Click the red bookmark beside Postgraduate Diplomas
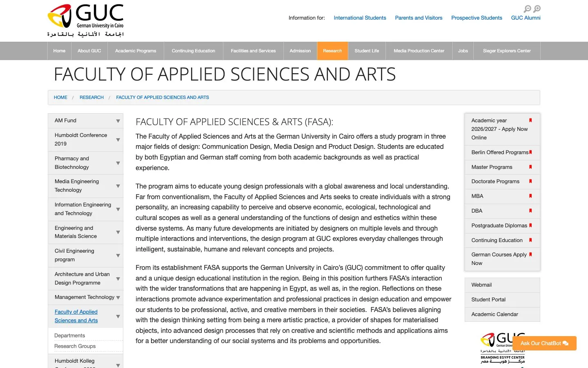This screenshot has width=588, height=368. click(530, 225)
